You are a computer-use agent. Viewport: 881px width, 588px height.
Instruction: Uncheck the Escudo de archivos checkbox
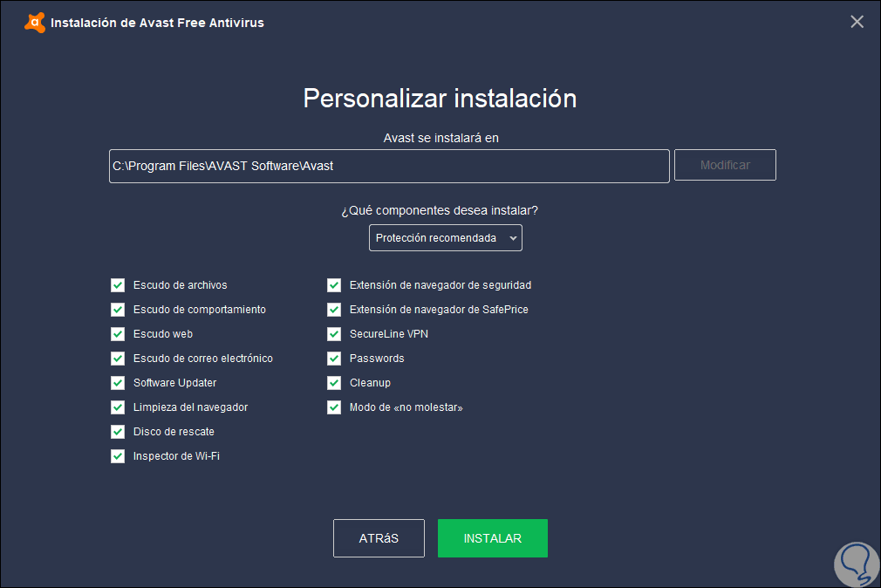[118, 285]
